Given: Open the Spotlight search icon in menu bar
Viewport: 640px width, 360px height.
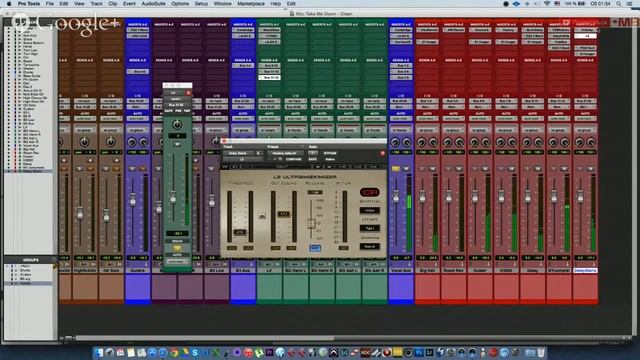Looking at the screenshot, I should tap(619, 4).
